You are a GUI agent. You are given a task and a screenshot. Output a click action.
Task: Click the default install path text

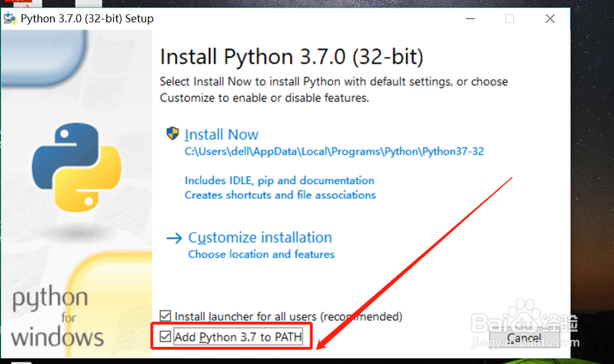tap(334, 151)
